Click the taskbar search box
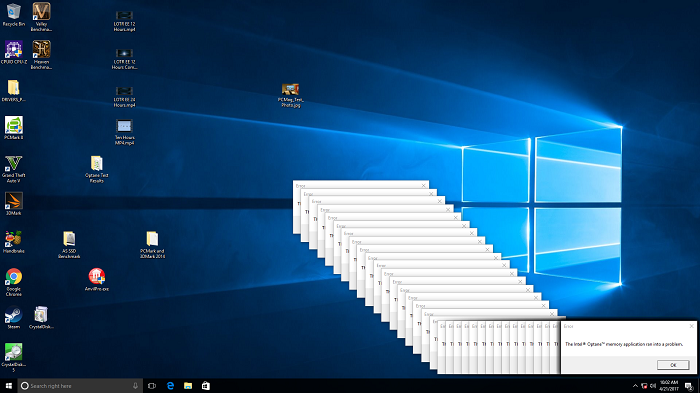The image size is (700, 393). point(80,385)
